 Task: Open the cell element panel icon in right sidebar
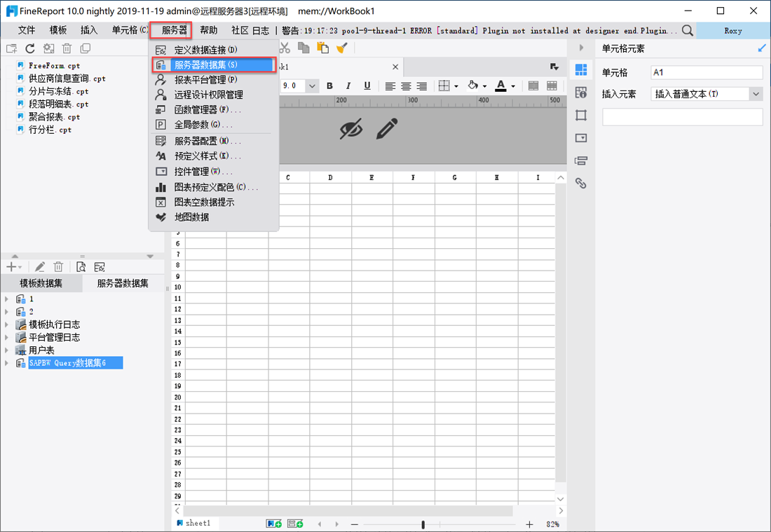(581, 70)
